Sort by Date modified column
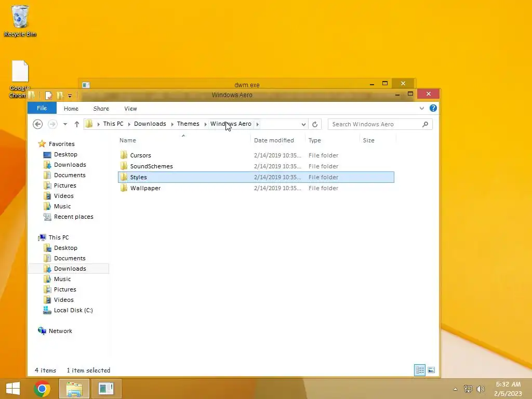The height and width of the screenshot is (399, 532). pyautogui.click(x=274, y=140)
